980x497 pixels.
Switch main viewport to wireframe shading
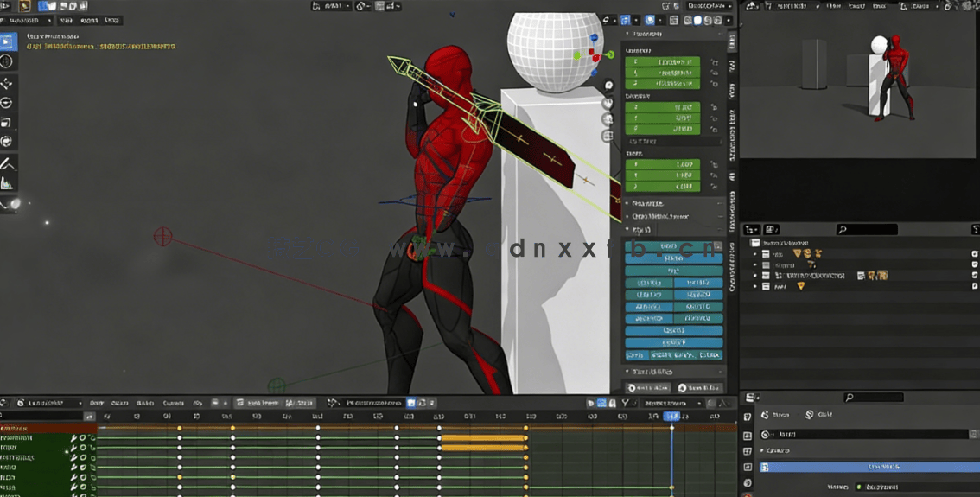(688, 21)
